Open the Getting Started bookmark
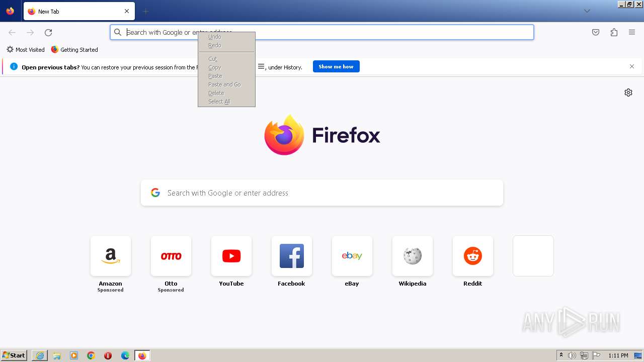This screenshot has width=644, height=362. pos(74,50)
